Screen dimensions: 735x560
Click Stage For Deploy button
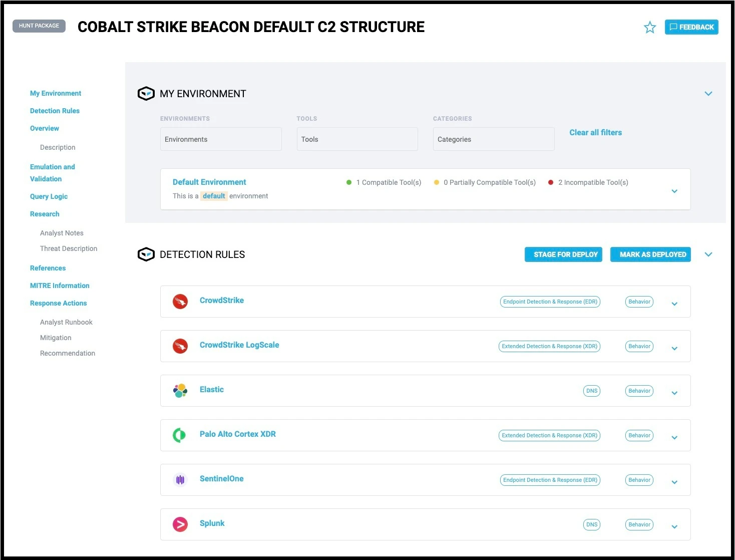(x=563, y=254)
